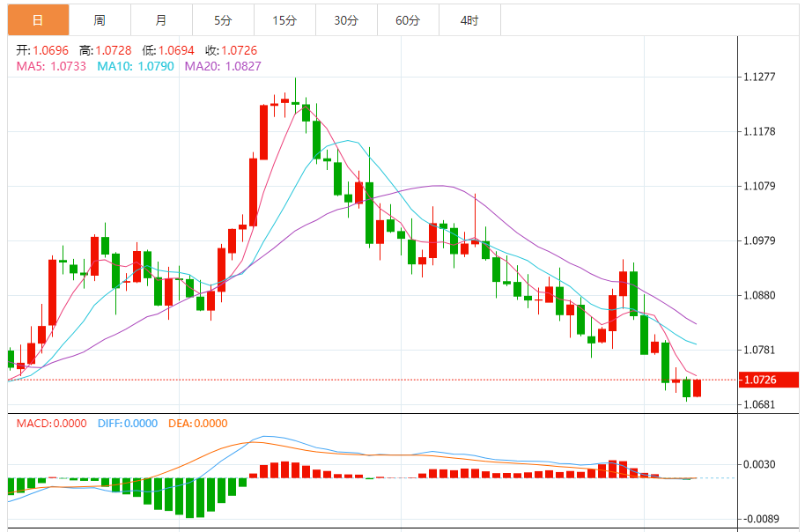Open the 月 (monthly) chart tab
This screenshot has width=805, height=532.
pos(161,20)
